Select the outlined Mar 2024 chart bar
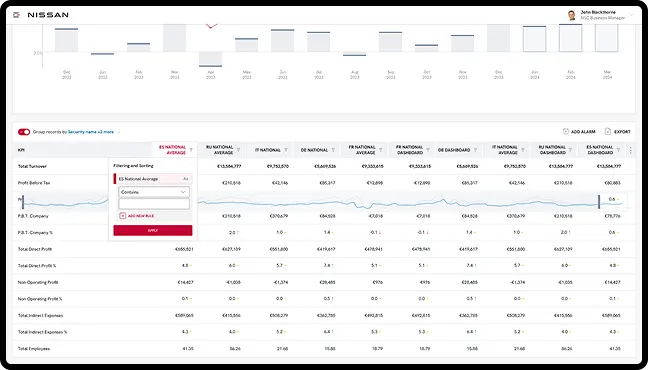The image size is (648, 370). coord(607,38)
